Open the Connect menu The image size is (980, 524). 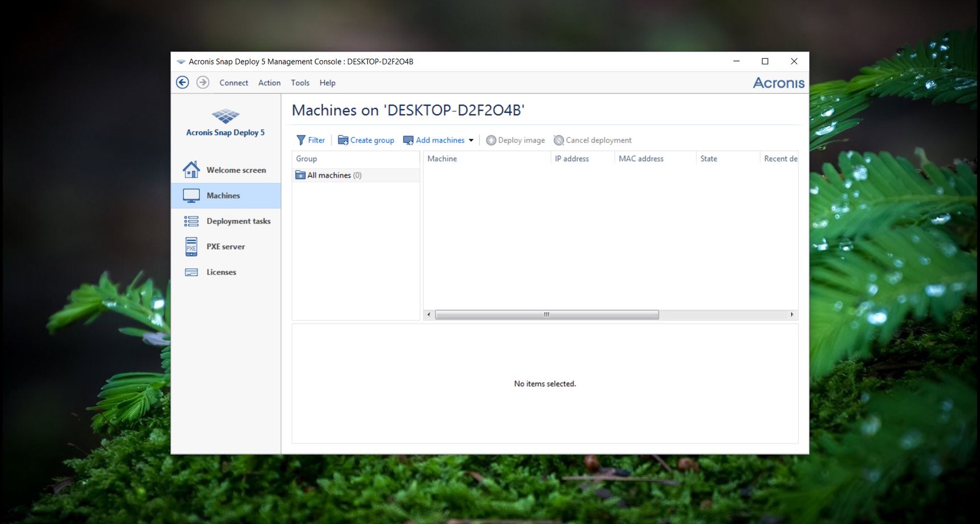click(234, 83)
